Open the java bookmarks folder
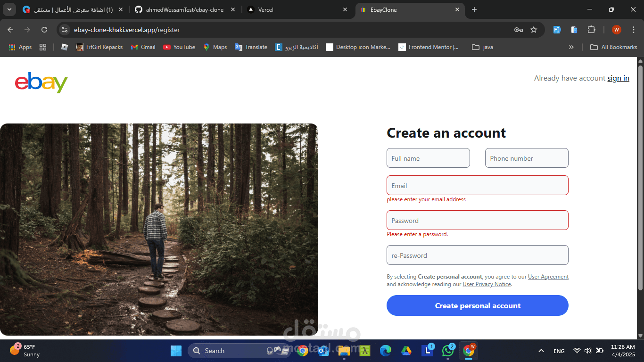 (483, 47)
